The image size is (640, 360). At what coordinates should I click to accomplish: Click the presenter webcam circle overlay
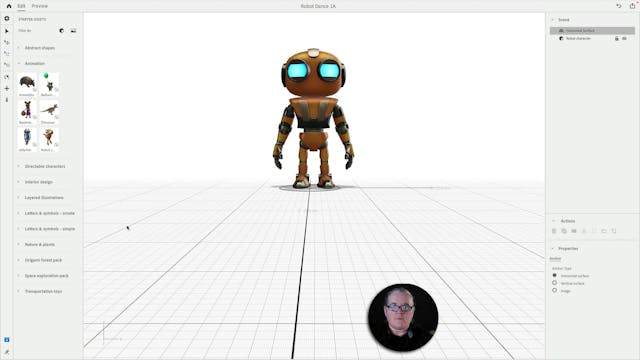coord(403,318)
